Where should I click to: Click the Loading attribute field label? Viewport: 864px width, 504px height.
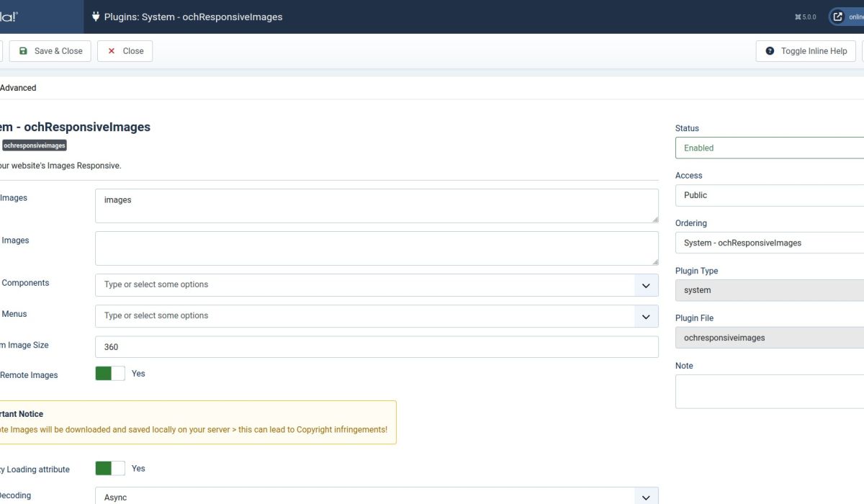point(35,469)
